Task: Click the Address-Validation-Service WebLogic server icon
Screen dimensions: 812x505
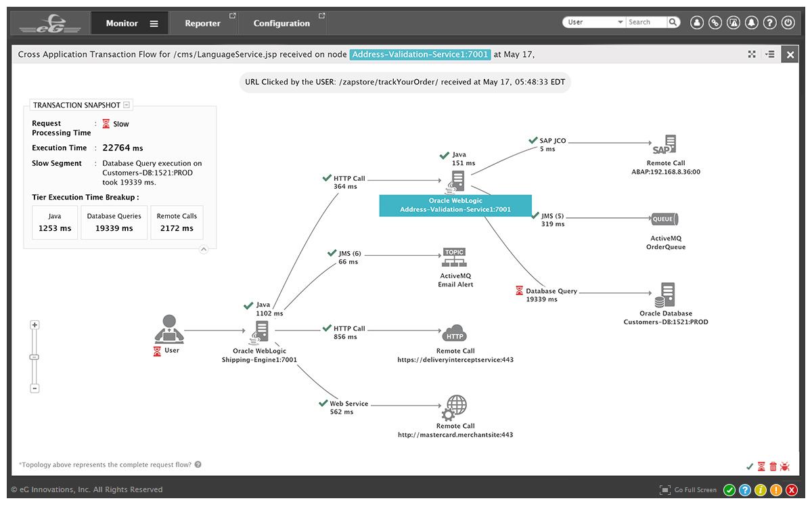Action: click(x=456, y=181)
